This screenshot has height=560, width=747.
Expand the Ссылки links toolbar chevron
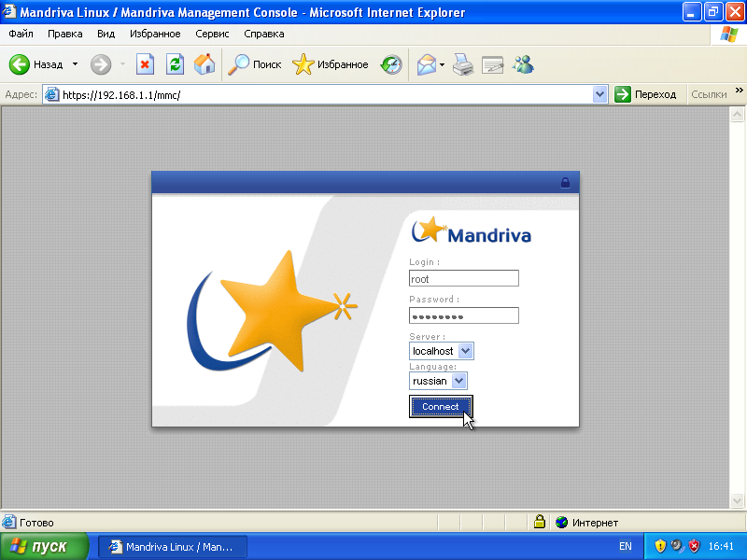[x=739, y=90]
